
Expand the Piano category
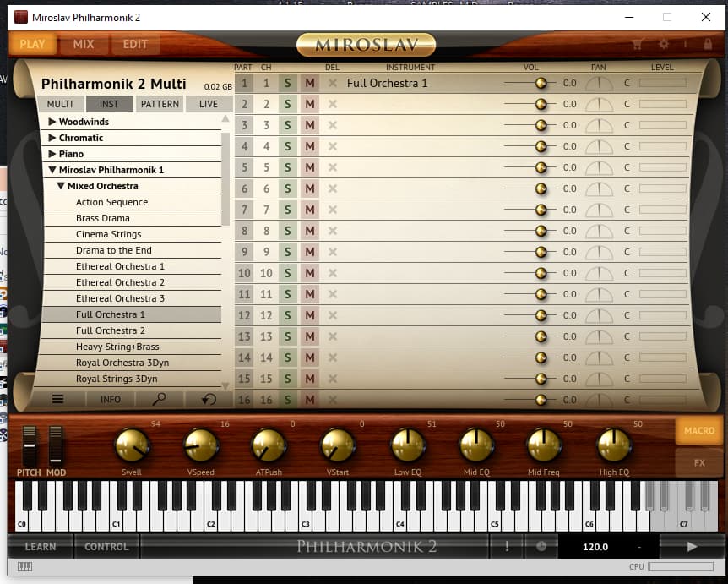pyautogui.click(x=52, y=154)
